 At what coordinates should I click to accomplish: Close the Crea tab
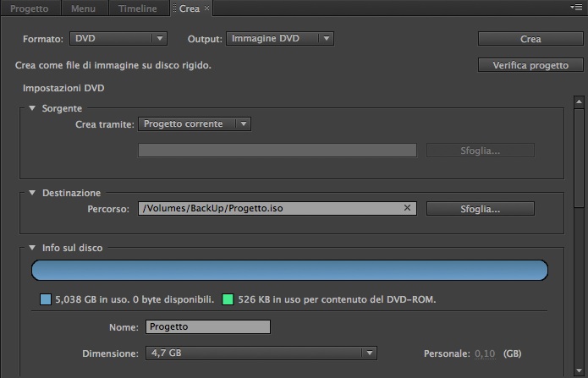click(207, 8)
